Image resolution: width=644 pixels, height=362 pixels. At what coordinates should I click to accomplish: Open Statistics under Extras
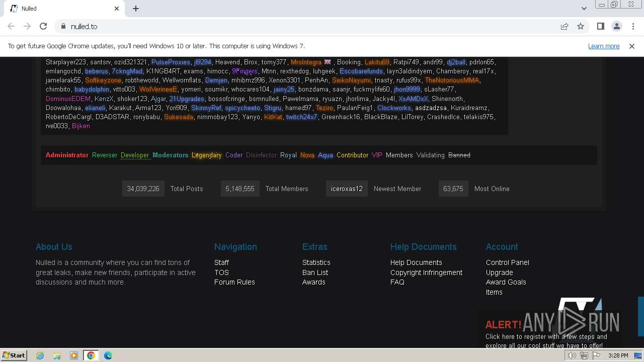316,262
